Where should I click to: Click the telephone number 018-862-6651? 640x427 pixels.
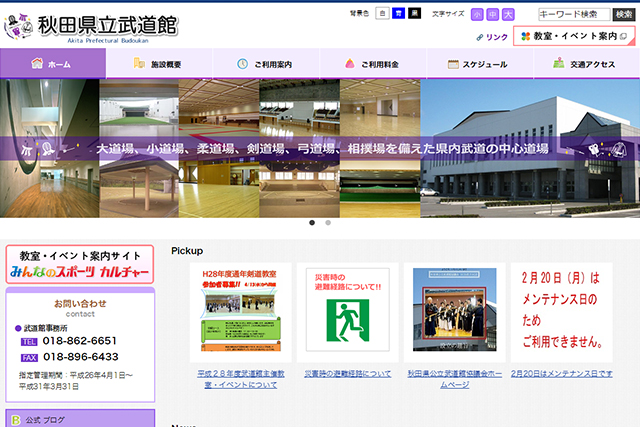tap(80, 341)
